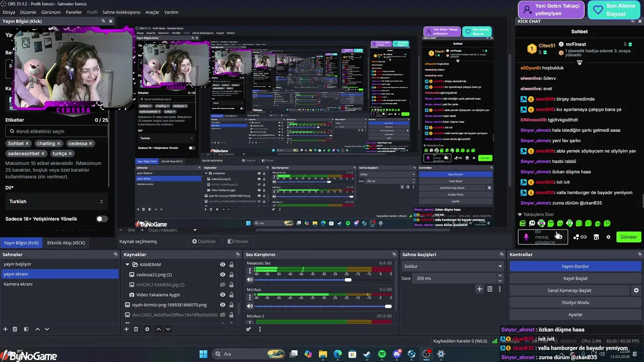
Task: Hide cedessa22.png (2) source
Action: coord(222,275)
